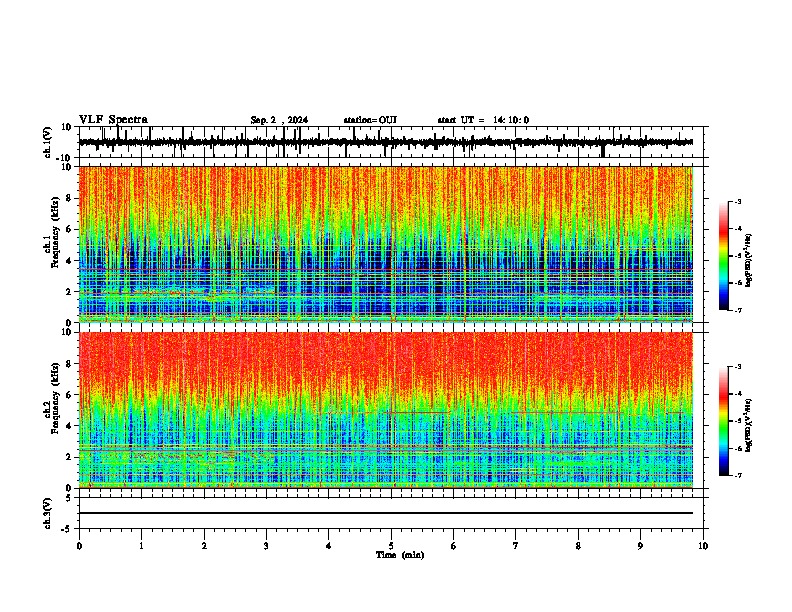Click the "Time (min)" axis title
This screenshot has width=792, height=612.
click(400, 555)
